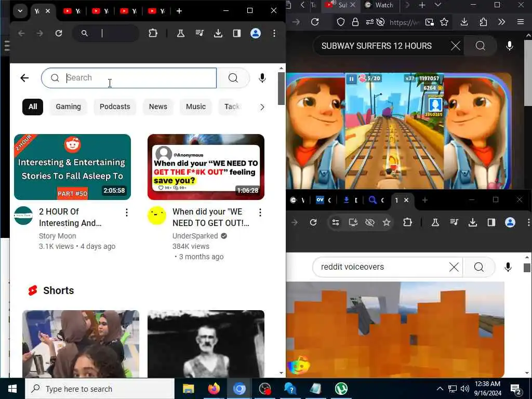
Task: Open the UnderSparked yellow channel avatar
Action: (157, 216)
